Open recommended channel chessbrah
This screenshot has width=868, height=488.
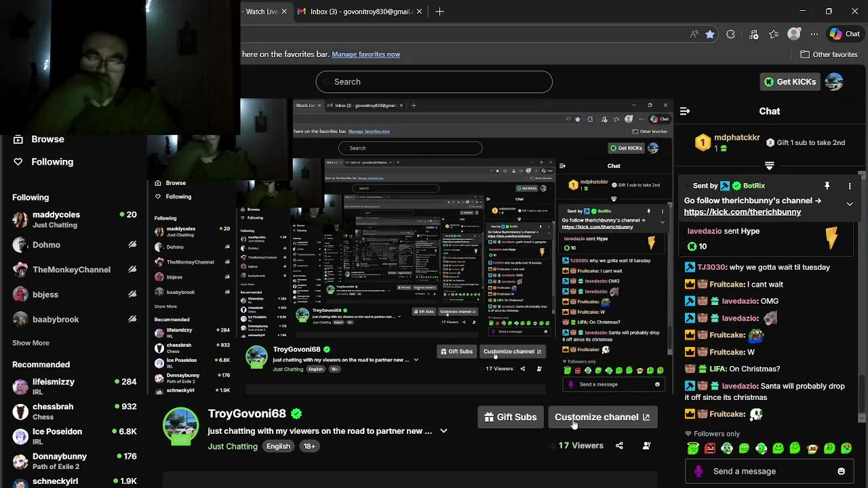74,411
